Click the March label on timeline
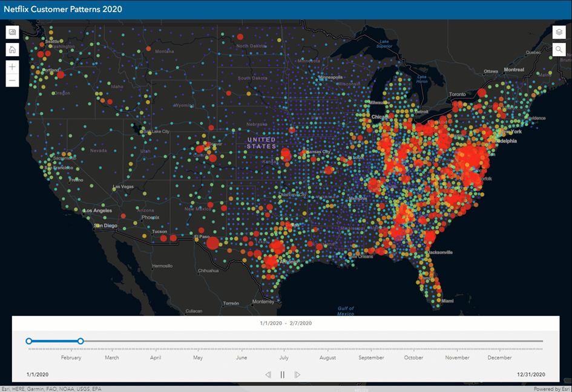572x392 pixels. (112, 358)
